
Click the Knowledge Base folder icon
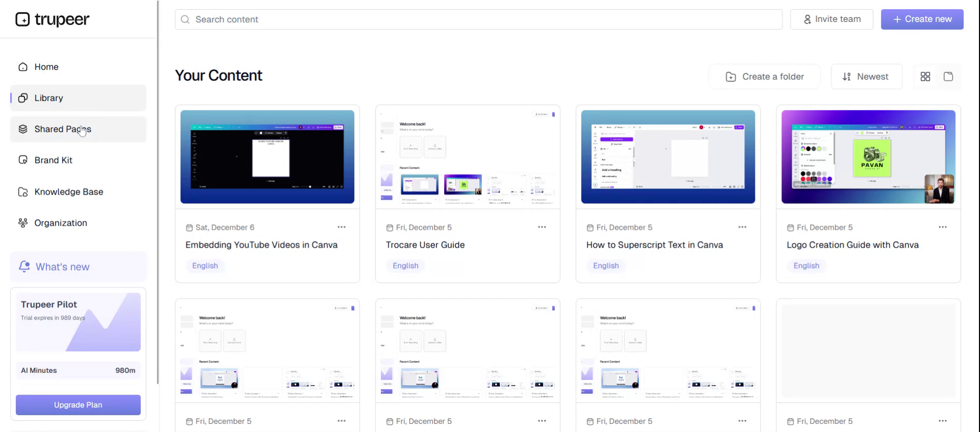tap(23, 192)
